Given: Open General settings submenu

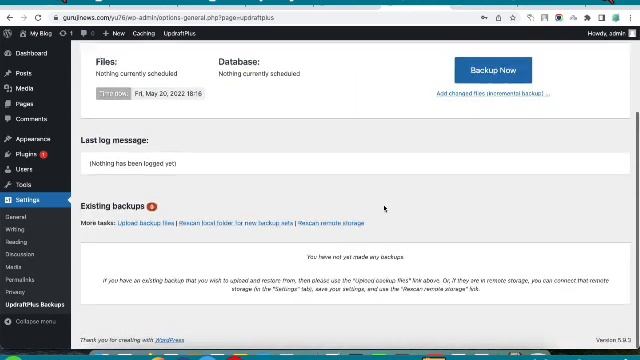Looking at the screenshot, I should click(x=16, y=217).
